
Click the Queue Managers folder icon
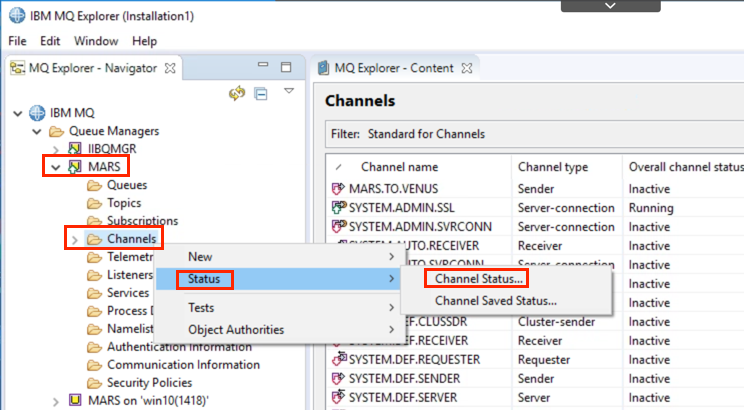tap(56, 131)
